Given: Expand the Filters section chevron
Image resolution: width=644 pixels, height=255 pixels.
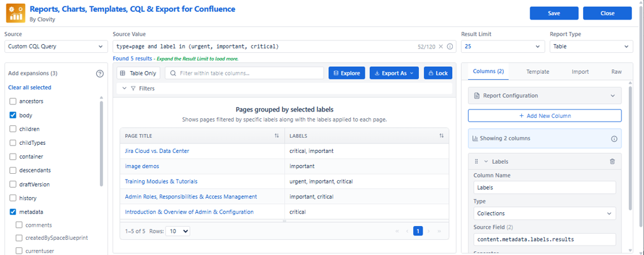Looking at the screenshot, I should 125,88.
